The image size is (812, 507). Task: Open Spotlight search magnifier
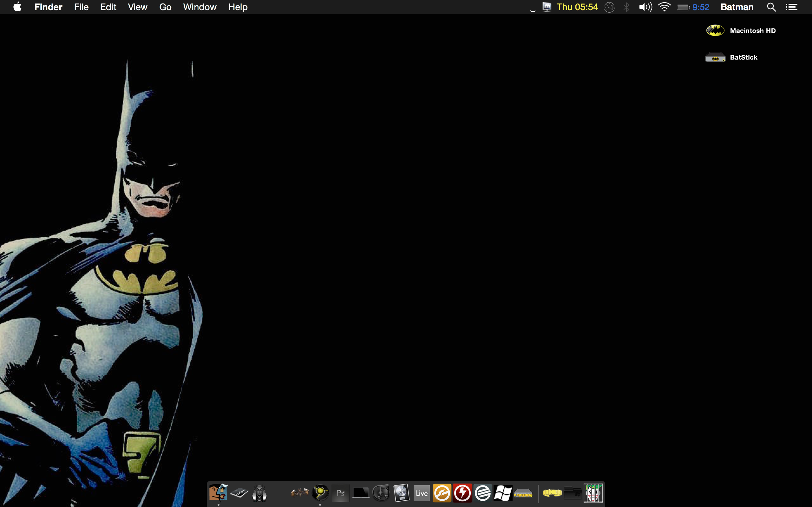click(x=771, y=7)
